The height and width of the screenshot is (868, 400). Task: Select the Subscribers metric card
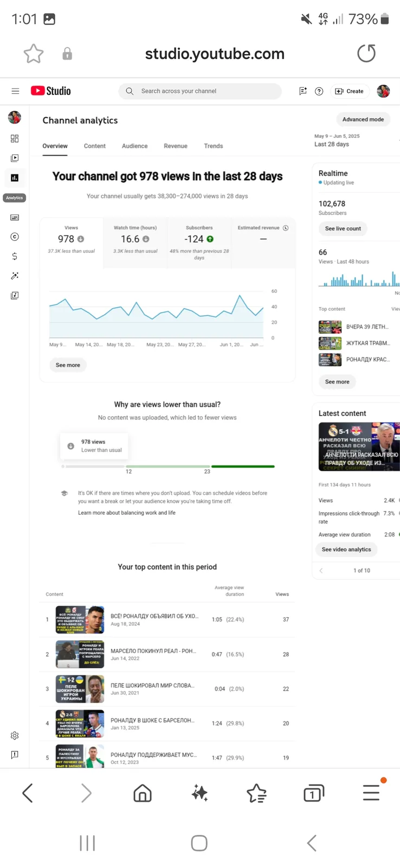199,242
